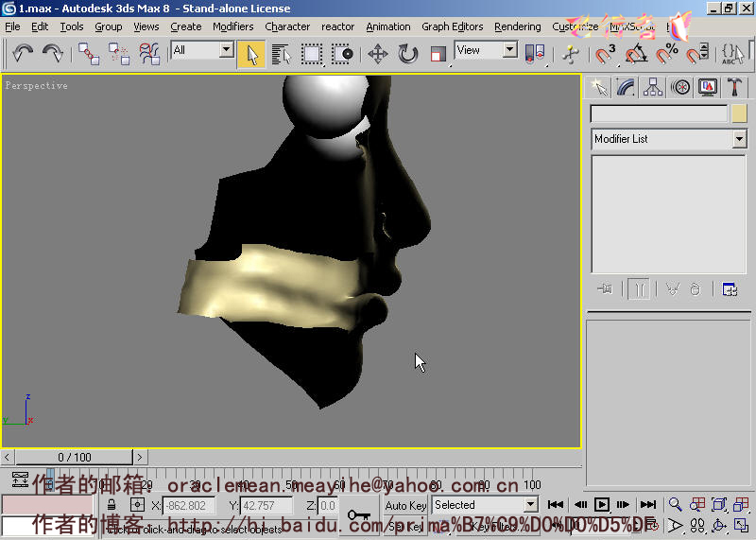This screenshot has width=756, height=540.
Task: Toggle the Angle Snap
Action: (636, 54)
